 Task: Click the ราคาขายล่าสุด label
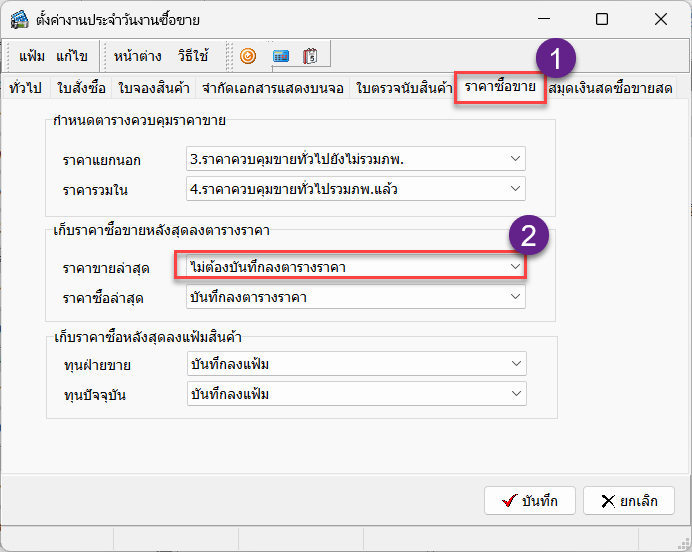coord(106,268)
